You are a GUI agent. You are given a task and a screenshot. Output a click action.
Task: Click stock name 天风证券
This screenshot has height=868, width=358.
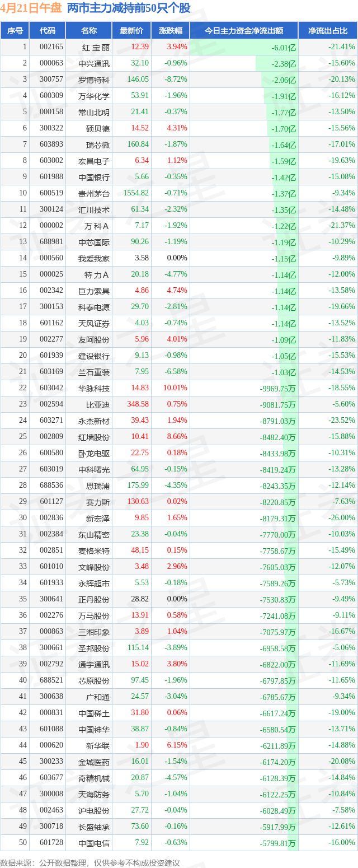coord(94,323)
